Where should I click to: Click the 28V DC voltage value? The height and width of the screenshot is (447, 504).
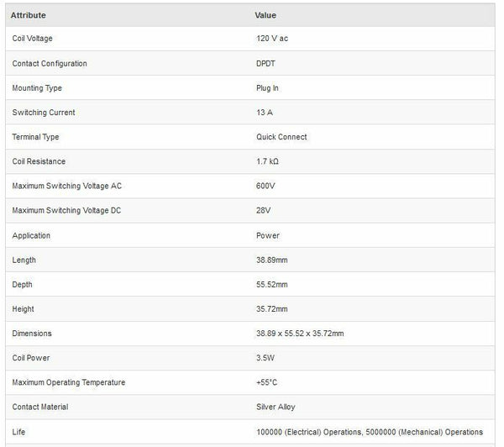point(264,211)
